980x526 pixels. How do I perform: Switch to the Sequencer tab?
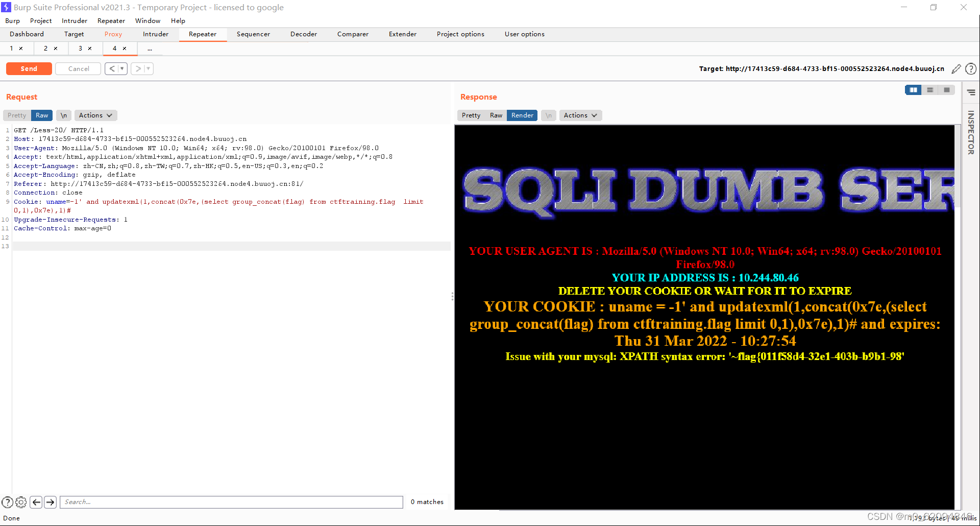tap(253, 34)
